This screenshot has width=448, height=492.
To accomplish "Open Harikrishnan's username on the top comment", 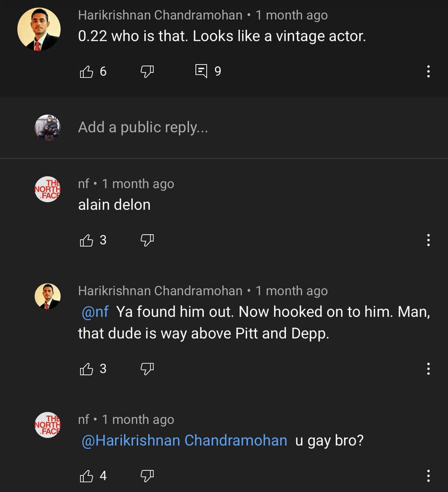I will 160,15.
